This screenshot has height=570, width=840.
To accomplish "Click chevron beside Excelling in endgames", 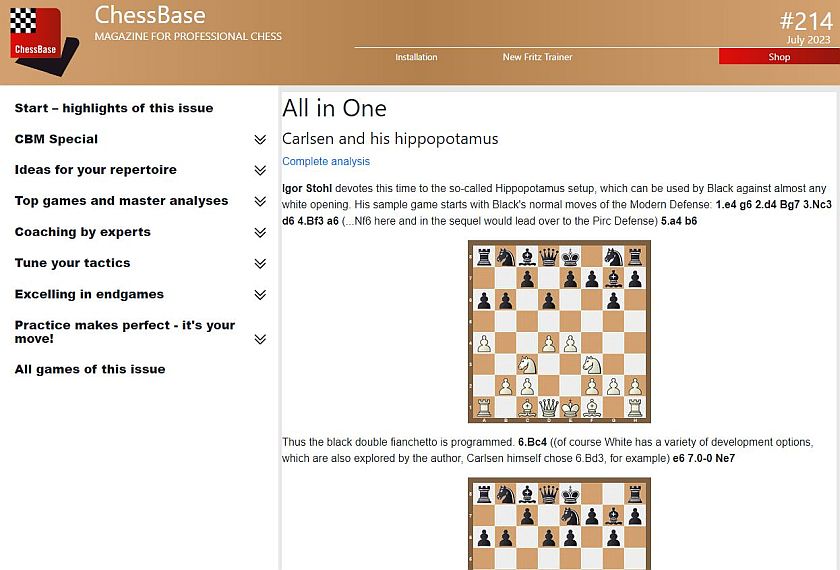I will (x=260, y=295).
